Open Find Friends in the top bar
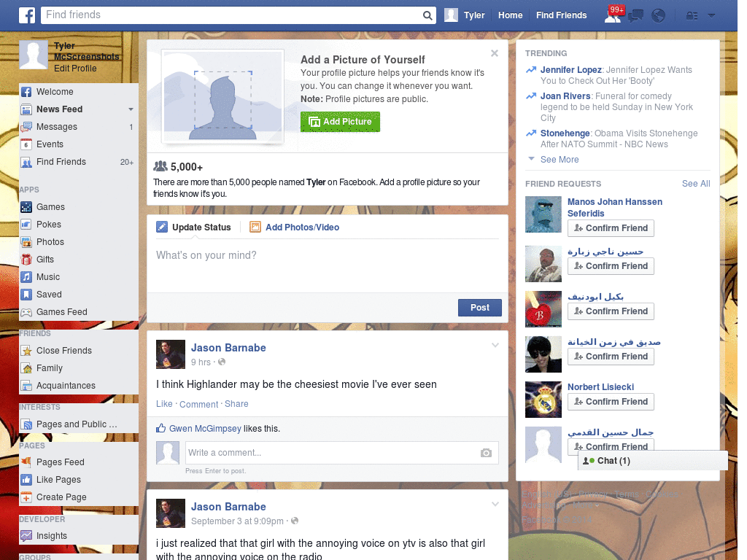 tap(561, 15)
